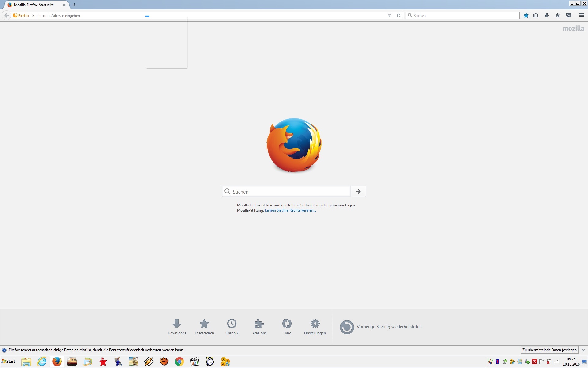The image size is (588, 368).
Task: Submit search with the arrow button
Action: tap(358, 191)
